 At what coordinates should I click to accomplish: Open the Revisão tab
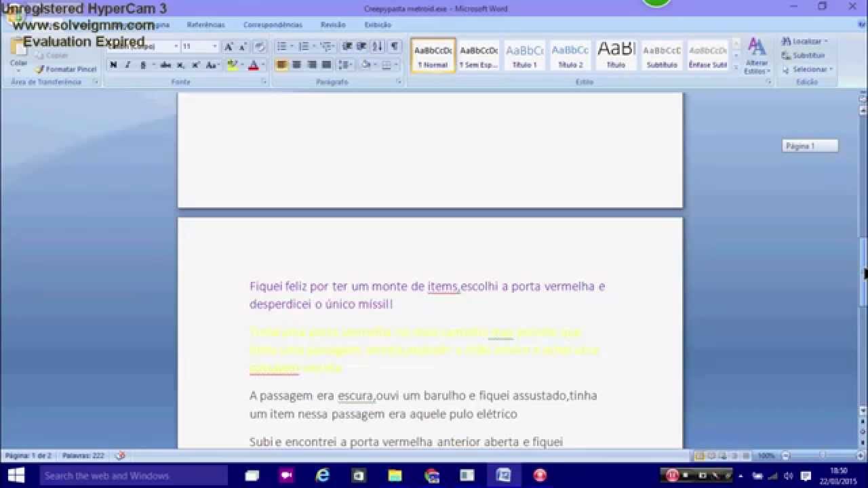[x=333, y=25]
